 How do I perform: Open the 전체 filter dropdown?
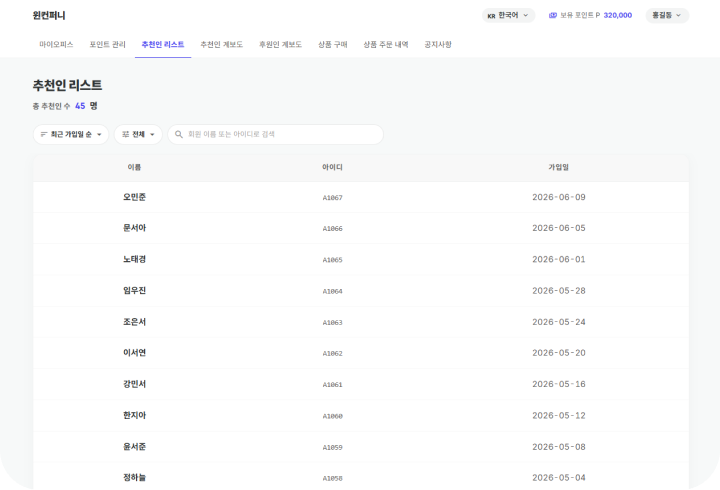click(x=138, y=135)
